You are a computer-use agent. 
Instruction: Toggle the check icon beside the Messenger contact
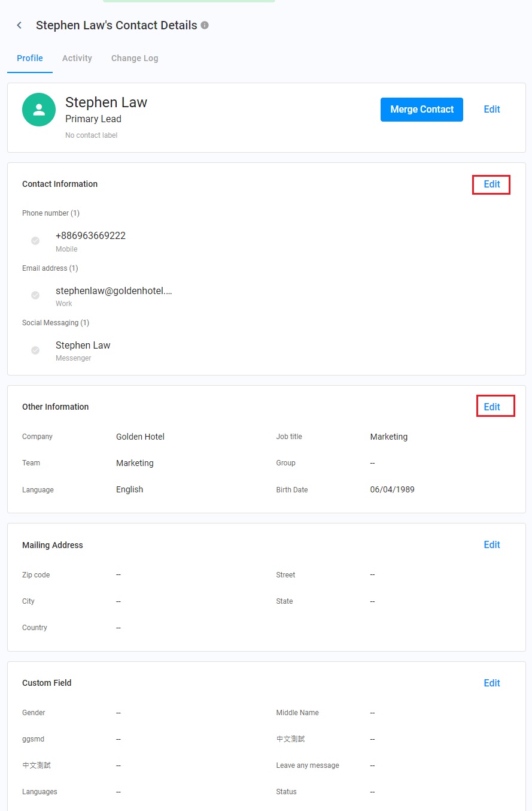(x=35, y=350)
